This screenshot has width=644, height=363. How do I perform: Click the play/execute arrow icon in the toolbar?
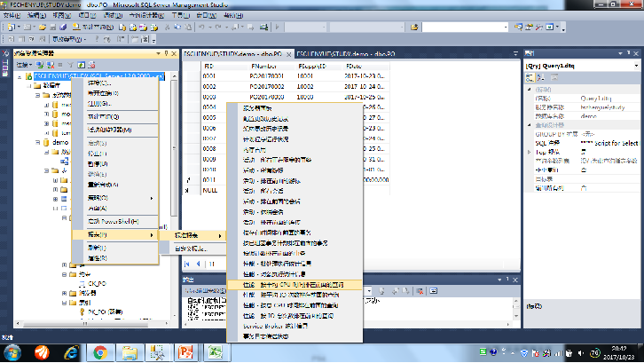click(278, 28)
